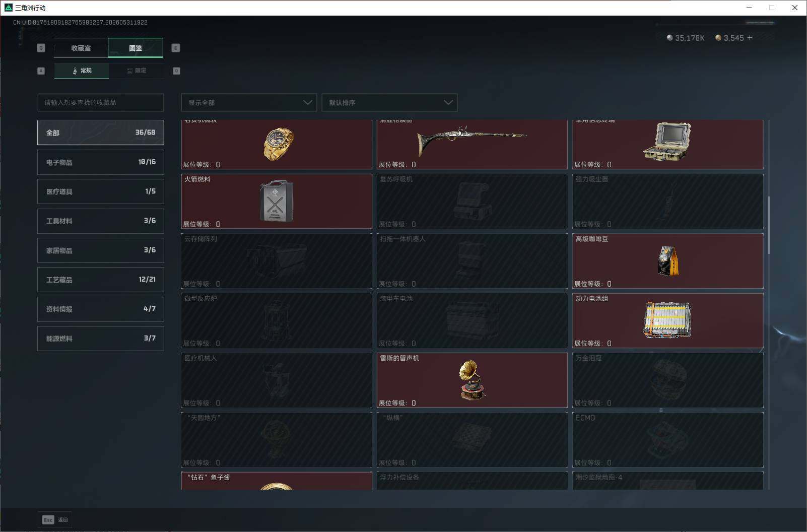The image size is (807, 532).
Task: Open the locked 云存储阵列 card
Action: [x=277, y=261]
